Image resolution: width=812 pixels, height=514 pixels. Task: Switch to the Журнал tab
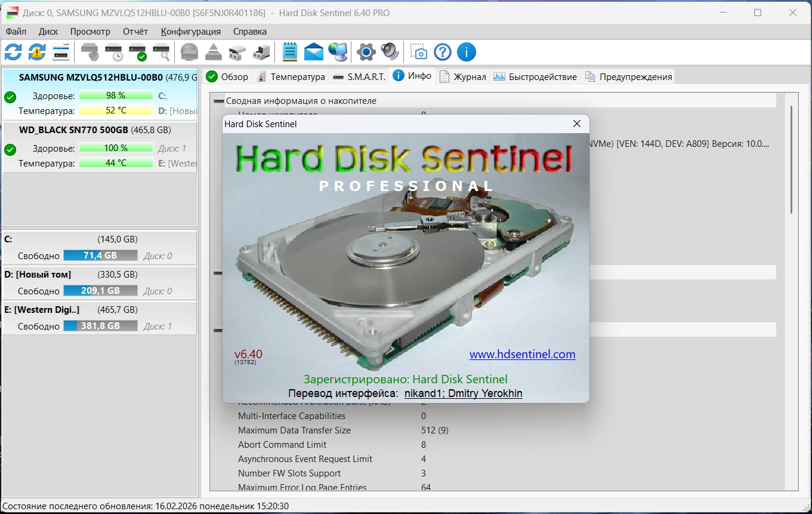point(463,76)
